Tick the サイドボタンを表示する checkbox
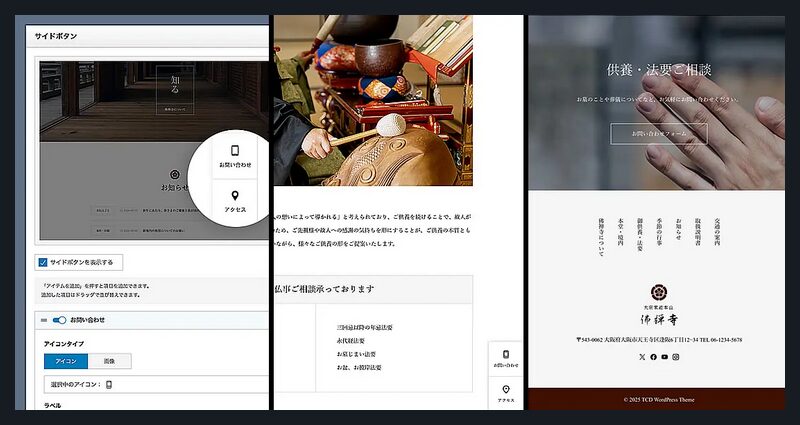800x425 pixels. pos(43,262)
